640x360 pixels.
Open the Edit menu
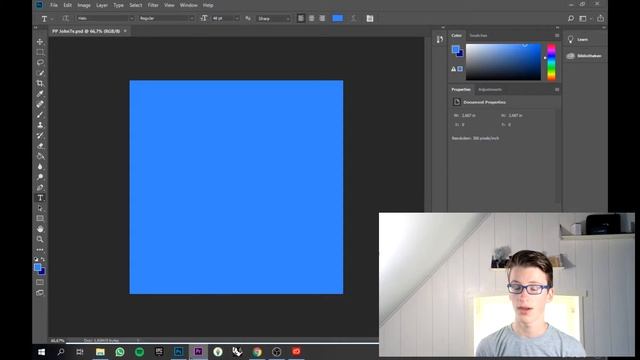[x=67, y=5]
